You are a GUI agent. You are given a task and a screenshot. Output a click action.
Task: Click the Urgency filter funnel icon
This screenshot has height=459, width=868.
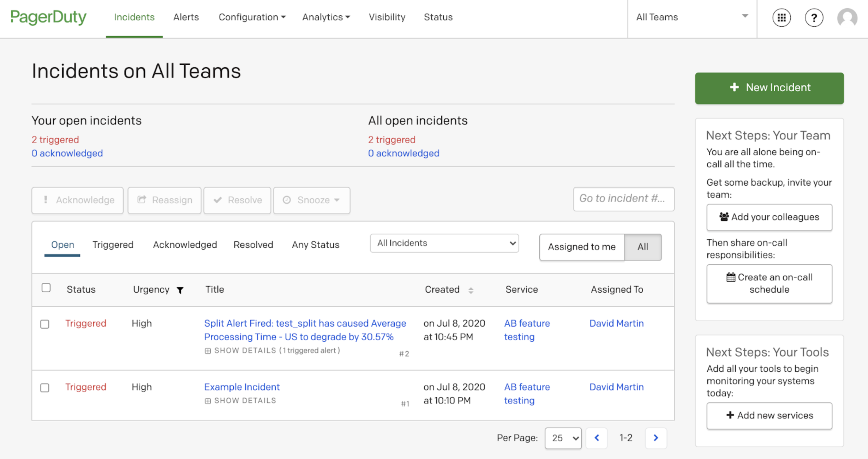tap(180, 290)
